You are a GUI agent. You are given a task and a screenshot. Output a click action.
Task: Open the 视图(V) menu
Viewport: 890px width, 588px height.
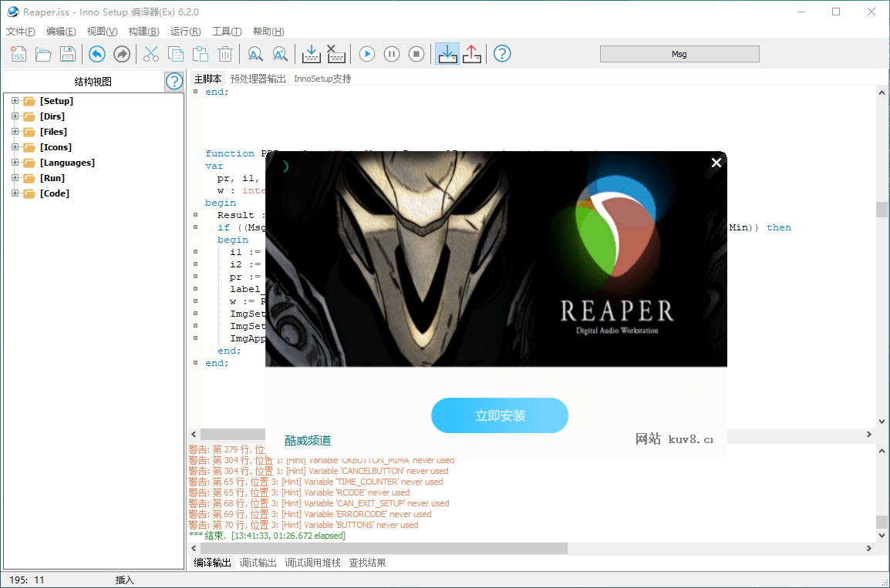coord(102,31)
